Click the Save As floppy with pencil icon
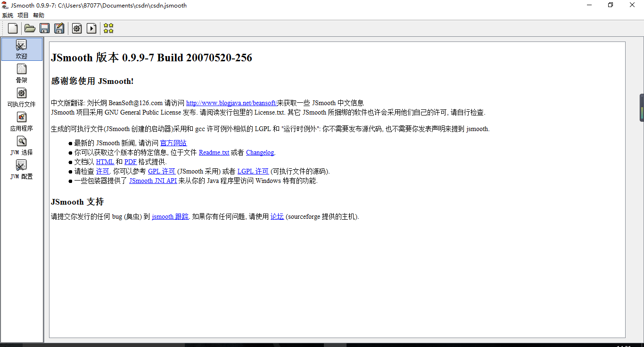This screenshot has height=347, width=644. (x=59, y=28)
